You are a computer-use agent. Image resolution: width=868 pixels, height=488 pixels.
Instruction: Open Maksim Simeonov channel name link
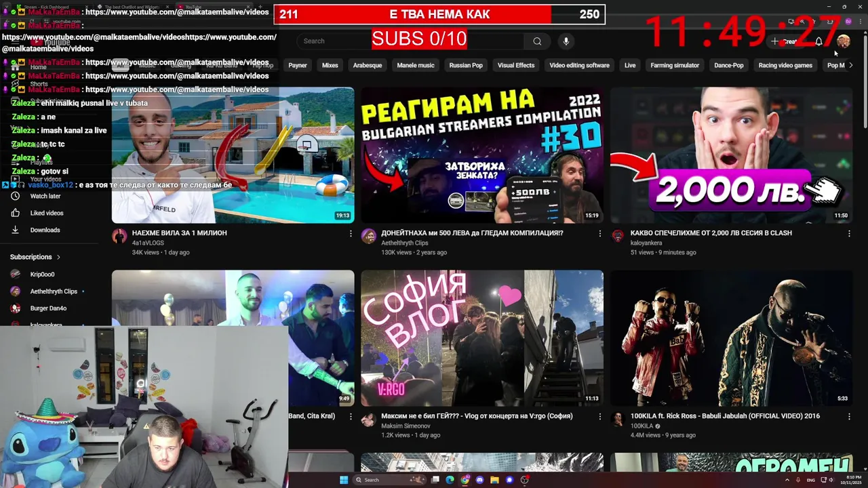[x=406, y=426]
